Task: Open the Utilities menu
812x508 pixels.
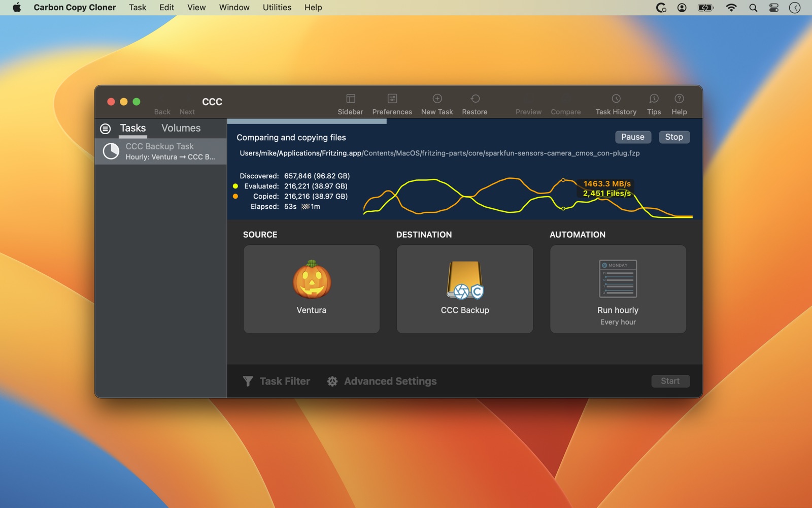Action: tap(277, 8)
